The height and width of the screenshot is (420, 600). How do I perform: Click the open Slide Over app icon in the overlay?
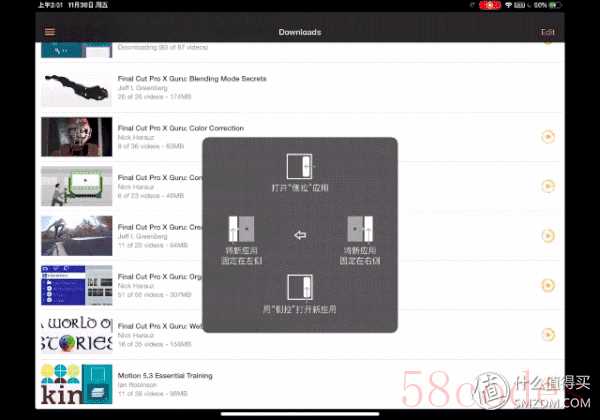pyautogui.click(x=300, y=166)
